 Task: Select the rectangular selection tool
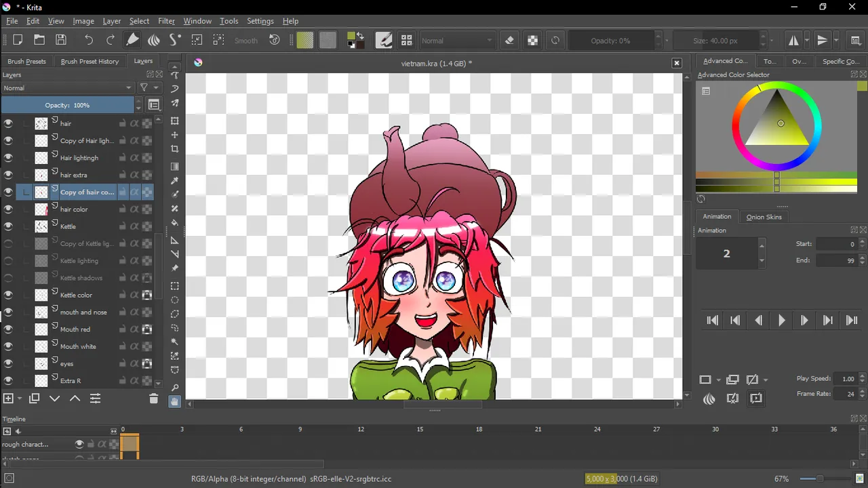coord(175,286)
